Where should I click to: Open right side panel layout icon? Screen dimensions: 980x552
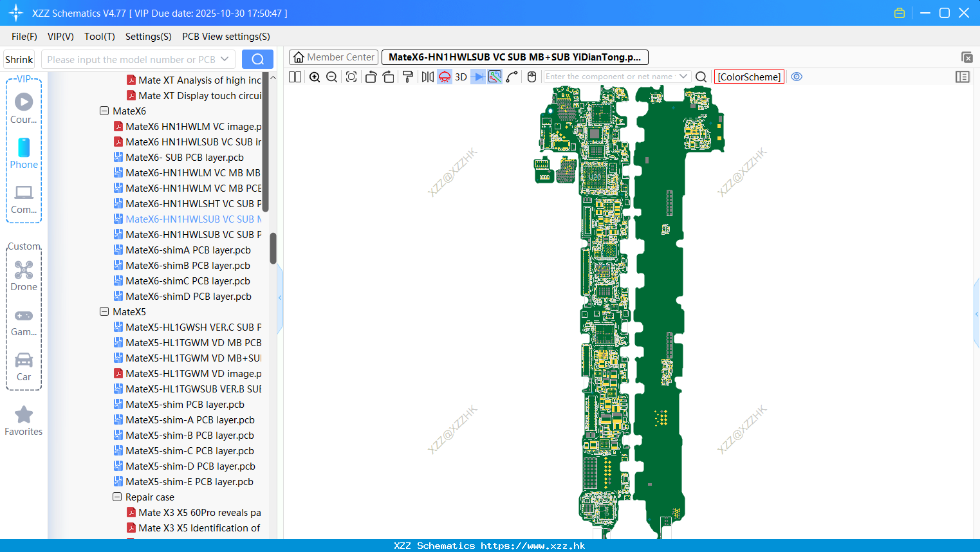(x=963, y=77)
